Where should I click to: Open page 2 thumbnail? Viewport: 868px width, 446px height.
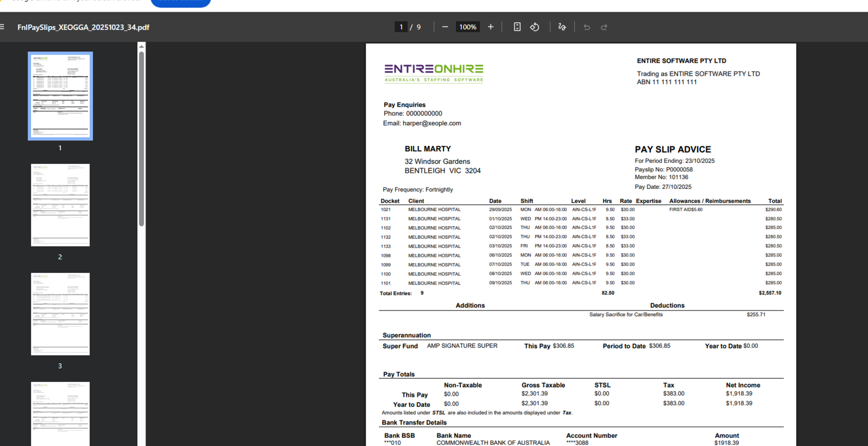[x=60, y=205]
